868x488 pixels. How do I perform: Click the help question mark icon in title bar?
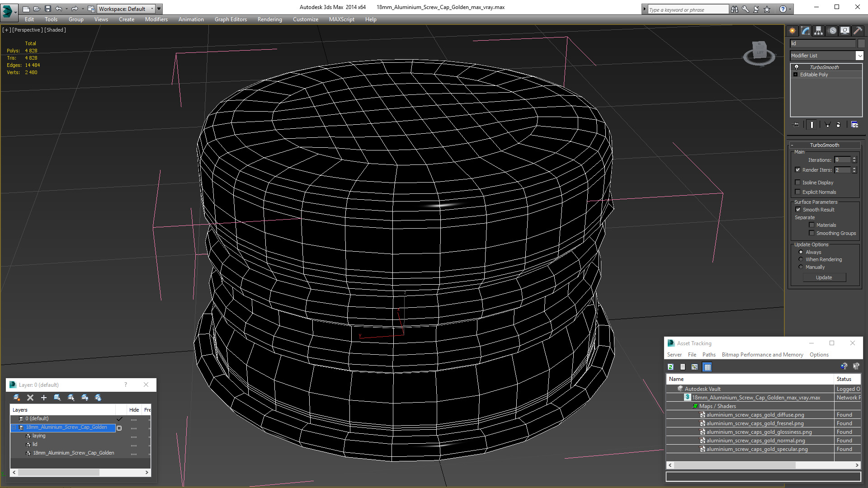click(x=783, y=9)
